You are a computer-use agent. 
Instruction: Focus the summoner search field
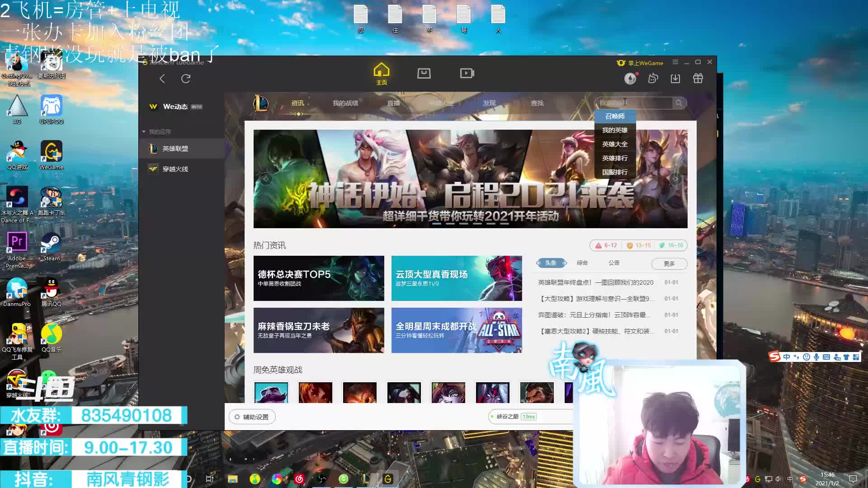tap(633, 103)
